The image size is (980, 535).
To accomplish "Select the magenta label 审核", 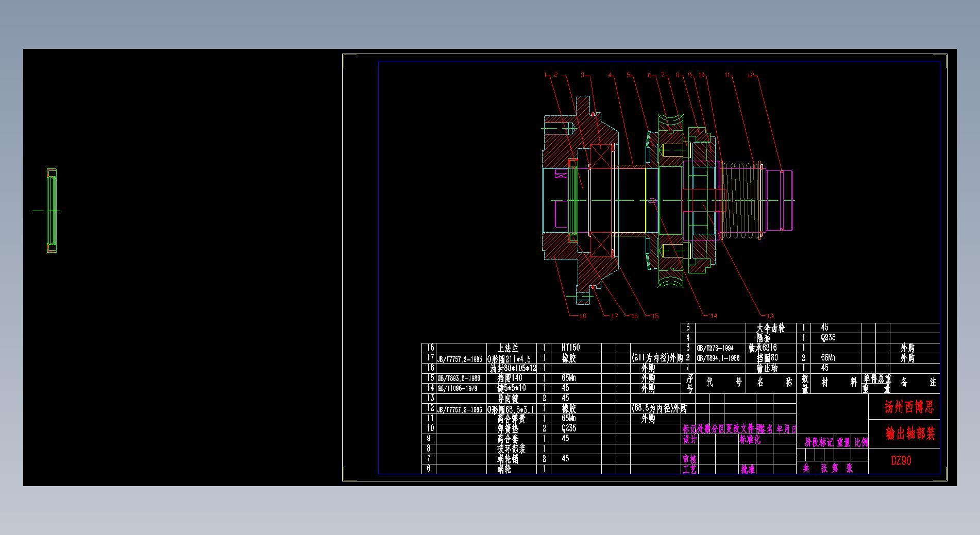I will click(689, 459).
